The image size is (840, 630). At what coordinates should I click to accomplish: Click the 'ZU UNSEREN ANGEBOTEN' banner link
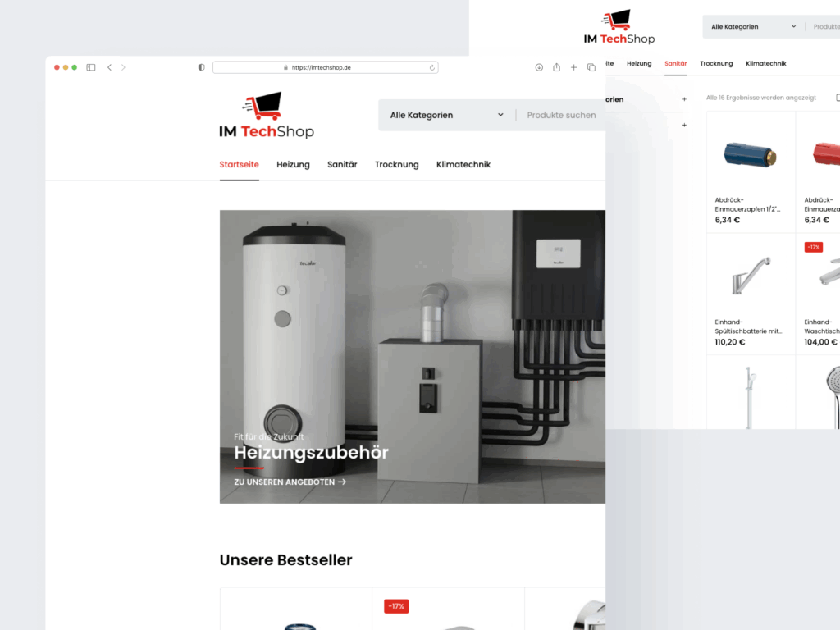point(290,482)
